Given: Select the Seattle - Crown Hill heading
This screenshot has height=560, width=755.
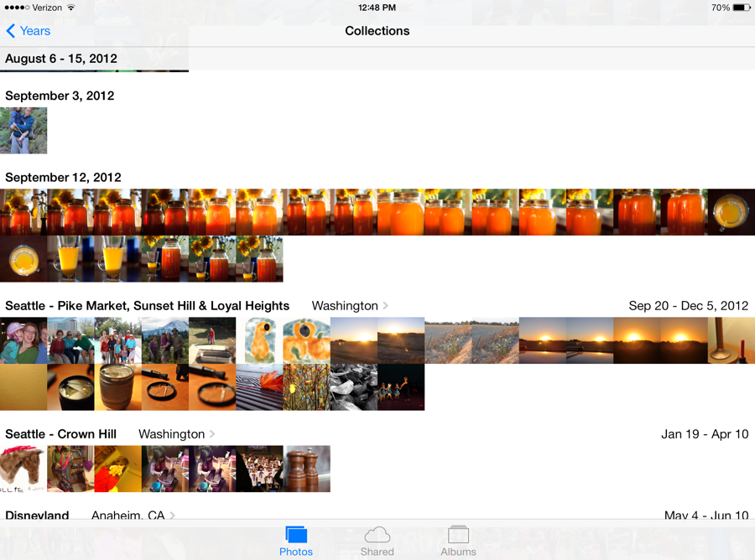Looking at the screenshot, I should [60, 434].
